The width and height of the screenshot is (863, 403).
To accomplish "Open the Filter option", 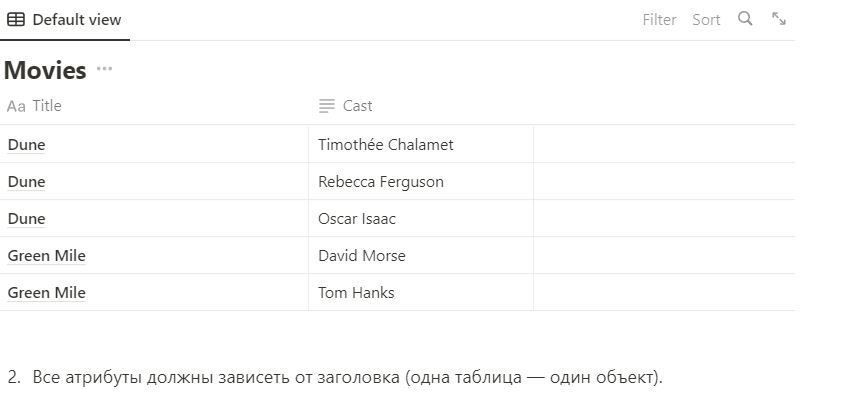I will tap(659, 19).
